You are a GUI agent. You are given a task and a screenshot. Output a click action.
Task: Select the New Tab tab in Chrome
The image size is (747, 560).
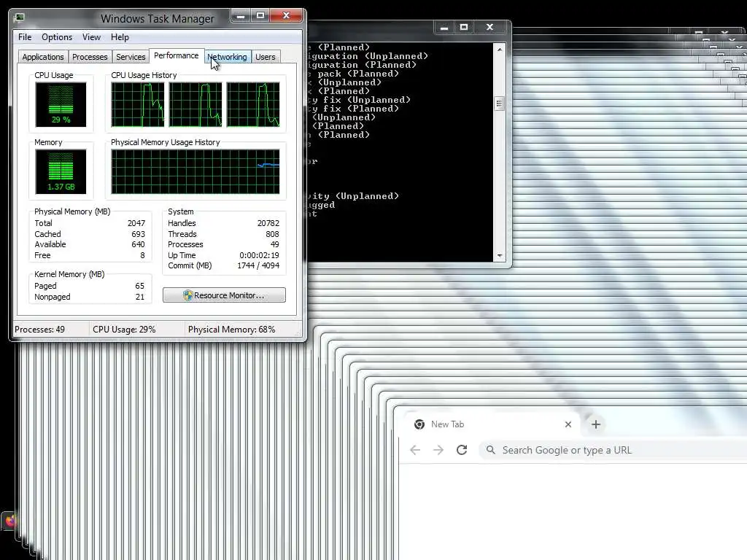tap(491, 424)
